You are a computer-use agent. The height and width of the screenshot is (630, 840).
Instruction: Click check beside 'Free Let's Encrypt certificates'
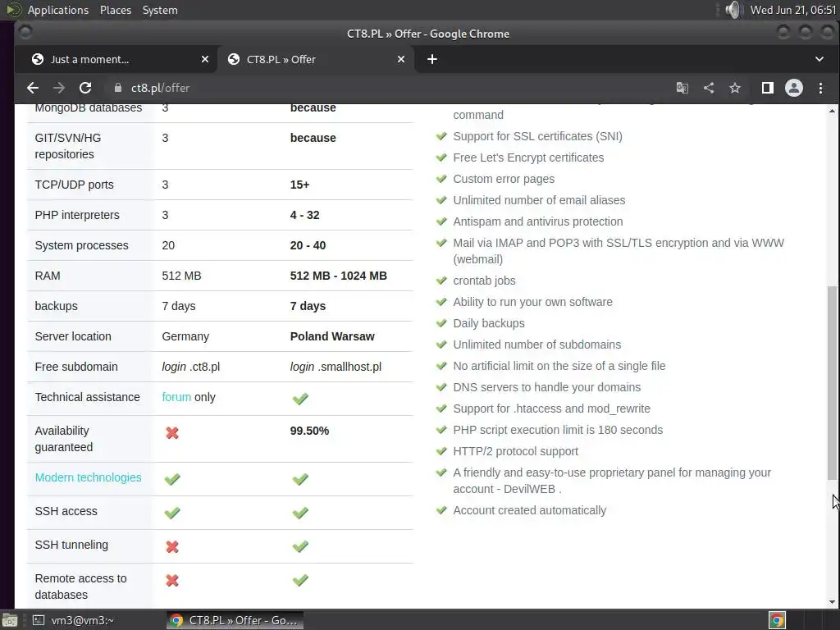click(441, 157)
